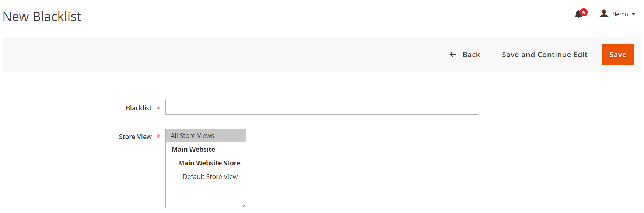Viewport: 644px width, 213px height.
Task: Focus the Blacklist text input field
Action: 322,107
